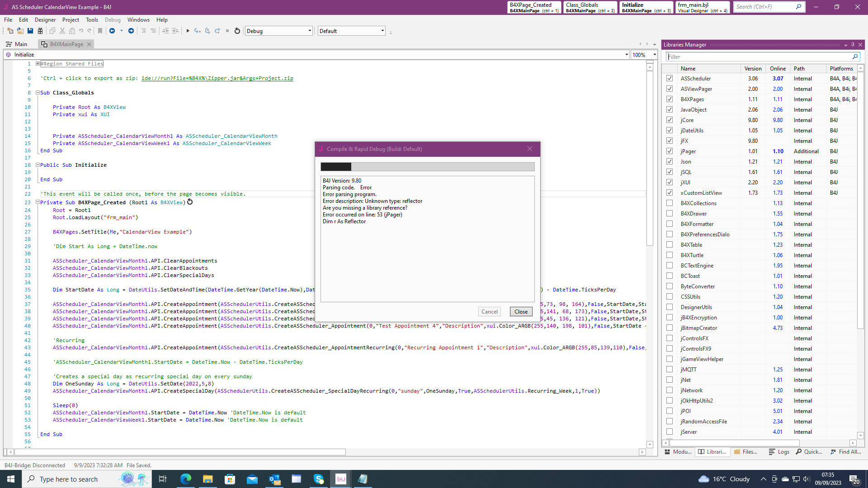The width and height of the screenshot is (868, 488).
Task: Click the Save file toolbar icon
Action: [x=30, y=31]
